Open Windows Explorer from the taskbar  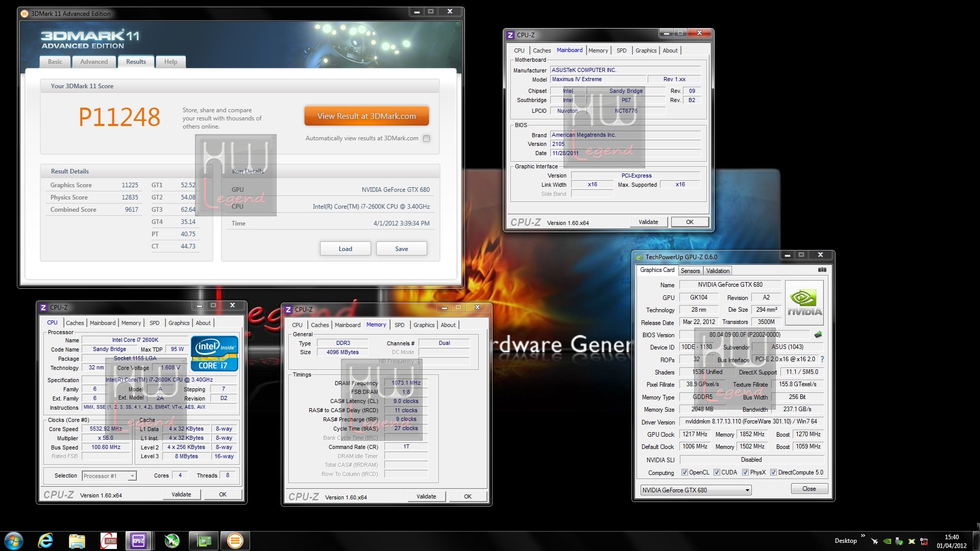(x=77, y=541)
